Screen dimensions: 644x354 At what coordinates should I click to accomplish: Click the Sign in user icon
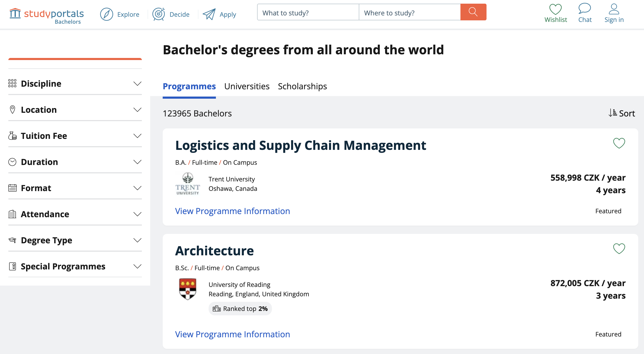(614, 9)
